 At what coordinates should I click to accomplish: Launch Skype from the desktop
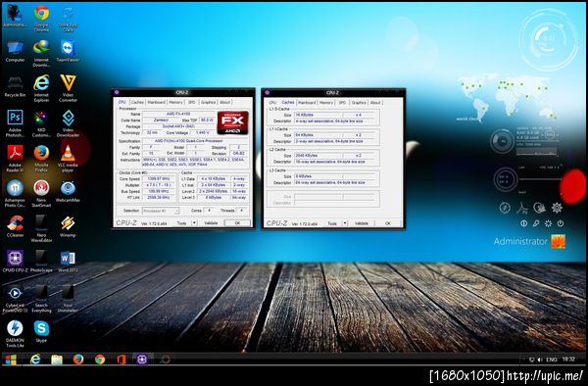click(x=41, y=331)
